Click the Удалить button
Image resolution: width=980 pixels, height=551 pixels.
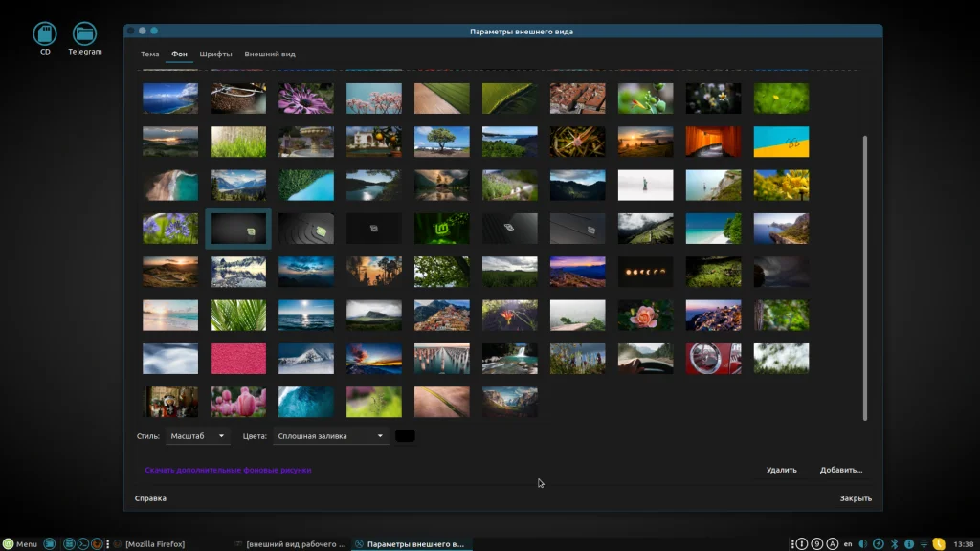(x=781, y=470)
